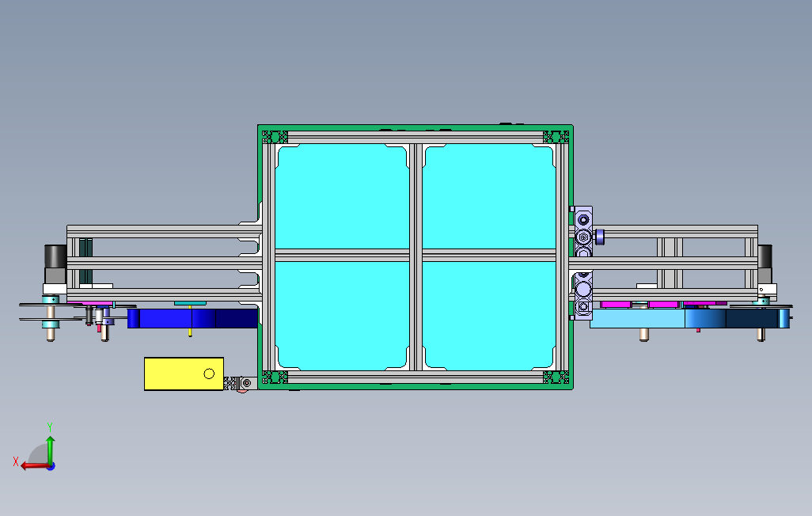Image resolution: width=812 pixels, height=516 pixels.
Task: Select the yellow rectangular block
Action: [x=184, y=374]
